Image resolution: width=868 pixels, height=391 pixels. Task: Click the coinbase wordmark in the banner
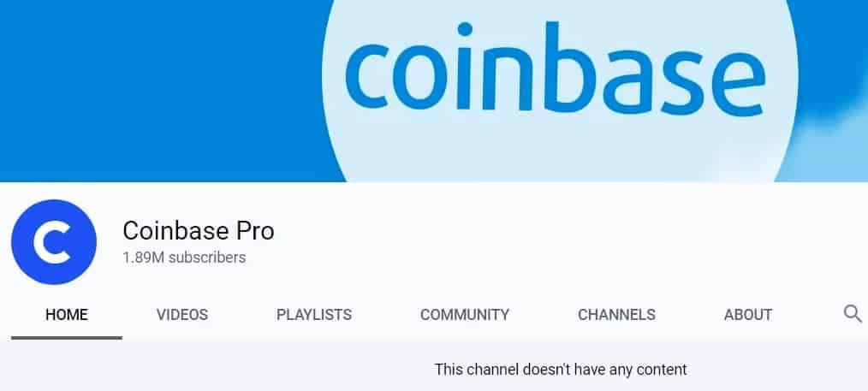coord(556,68)
